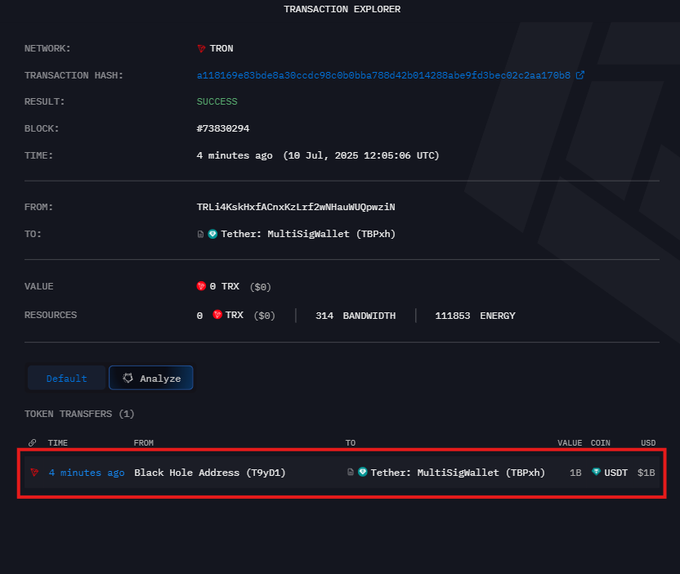Click the document icon in transfer row TO column

(x=350, y=472)
